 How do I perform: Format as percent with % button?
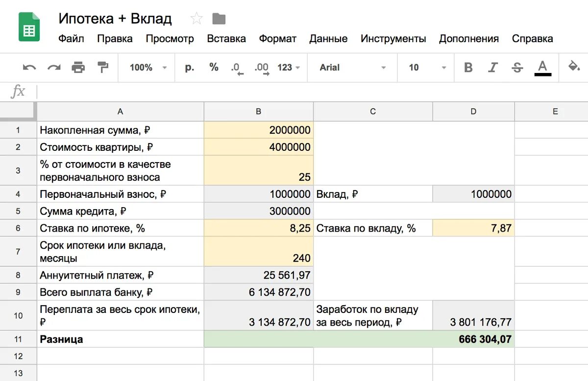click(214, 68)
